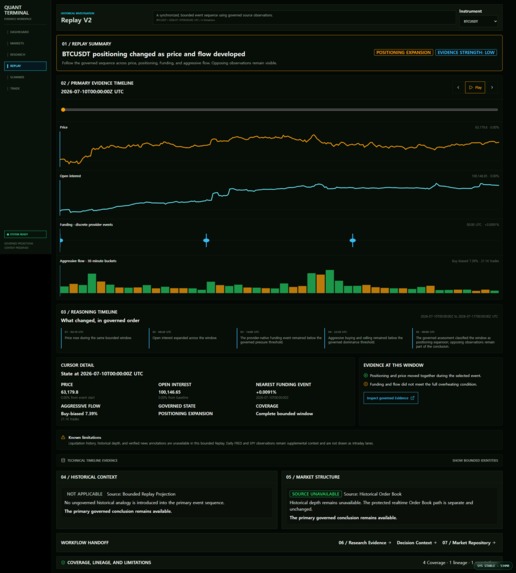Click the Technical Timeline Evidence list icon
This screenshot has height=573, width=516.
(x=63, y=460)
